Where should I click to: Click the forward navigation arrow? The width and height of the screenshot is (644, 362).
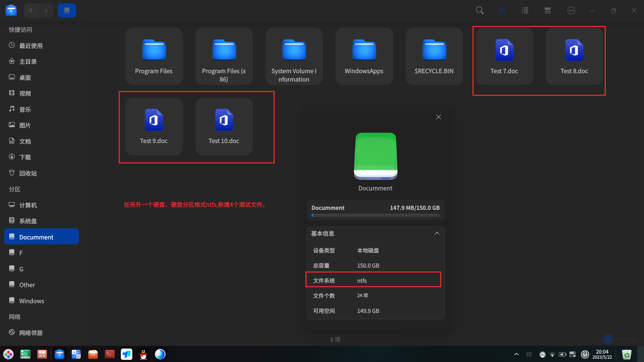tap(46, 10)
